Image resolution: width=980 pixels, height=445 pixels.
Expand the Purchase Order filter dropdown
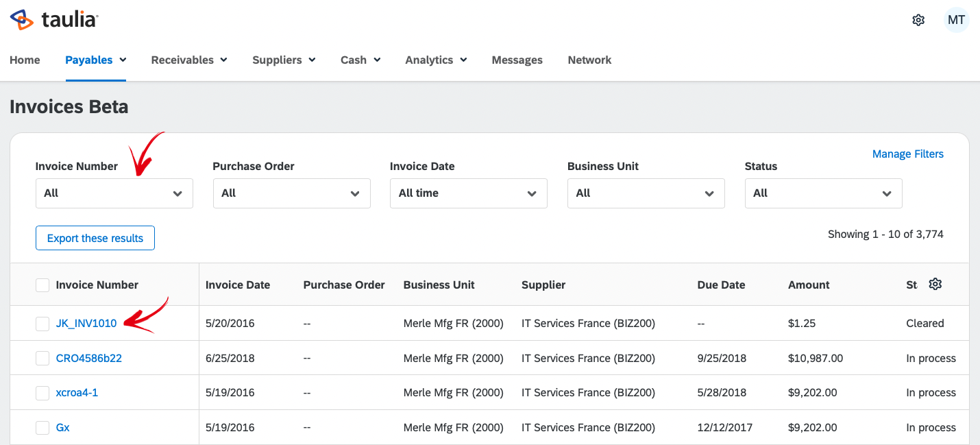click(292, 193)
